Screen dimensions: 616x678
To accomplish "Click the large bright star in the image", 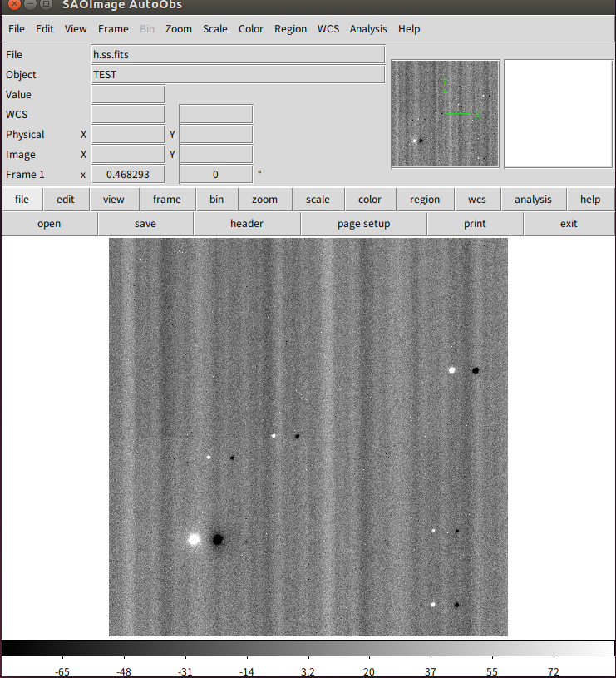I will [x=195, y=539].
